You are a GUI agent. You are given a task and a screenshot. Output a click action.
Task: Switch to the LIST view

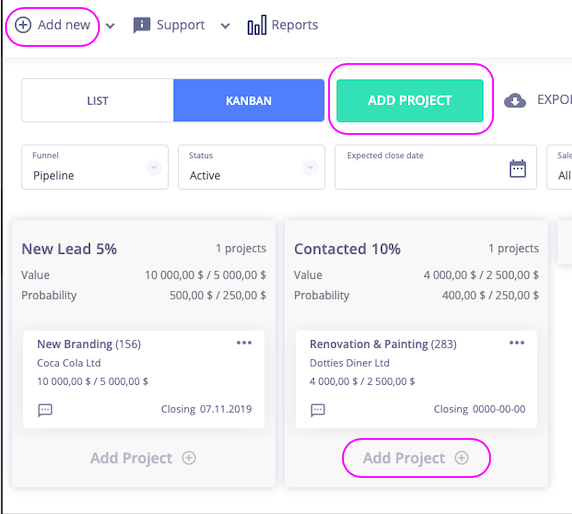pos(97,101)
